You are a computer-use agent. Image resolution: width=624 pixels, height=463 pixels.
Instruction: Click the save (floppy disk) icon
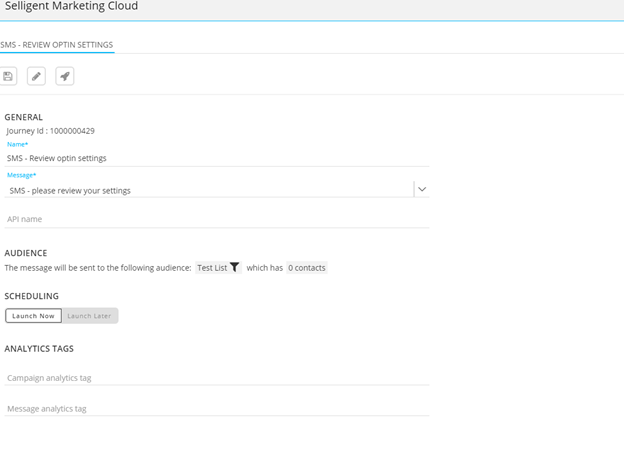click(x=8, y=76)
